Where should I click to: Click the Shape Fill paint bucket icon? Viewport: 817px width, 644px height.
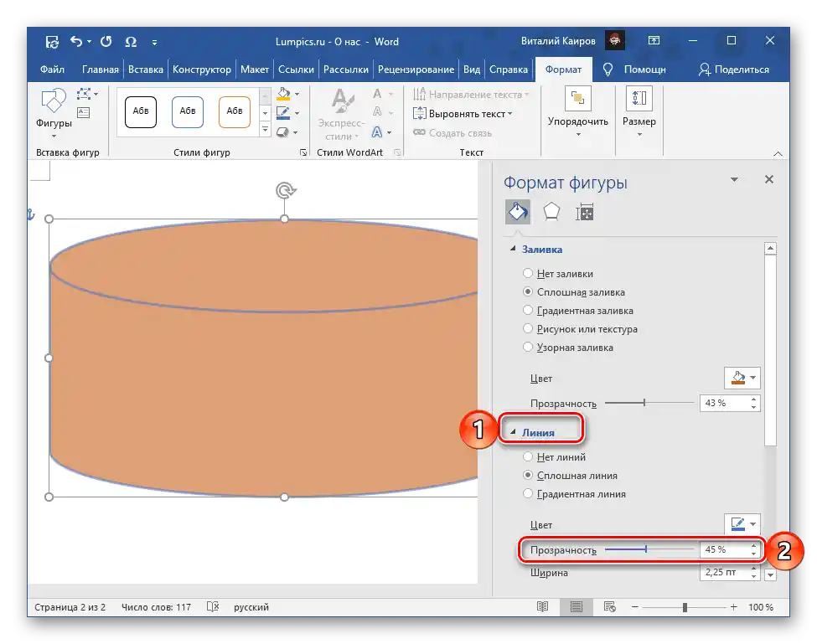pos(283,94)
